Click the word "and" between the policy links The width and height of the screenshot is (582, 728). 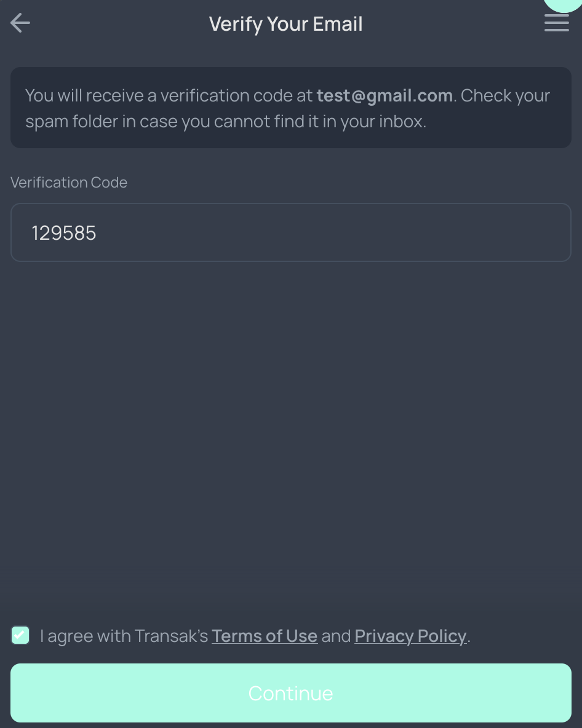click(336, 636)
